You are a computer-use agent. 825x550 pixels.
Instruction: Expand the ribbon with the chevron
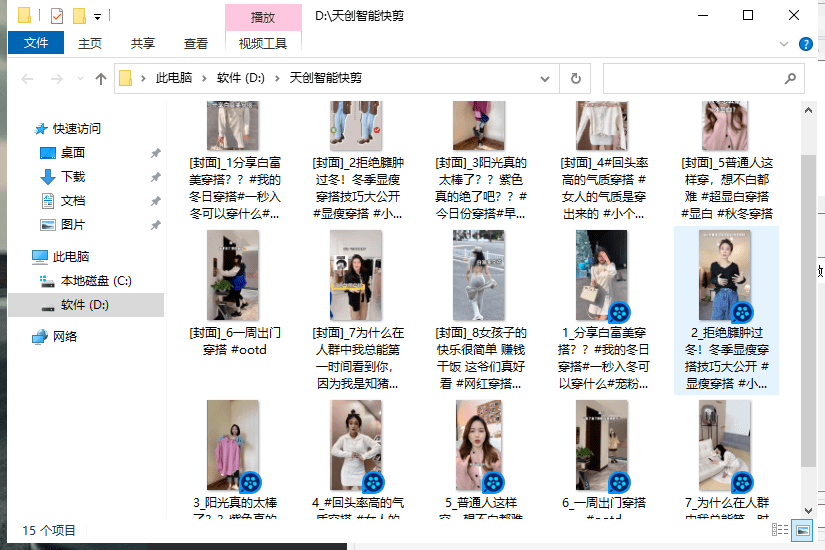(784, 44)
